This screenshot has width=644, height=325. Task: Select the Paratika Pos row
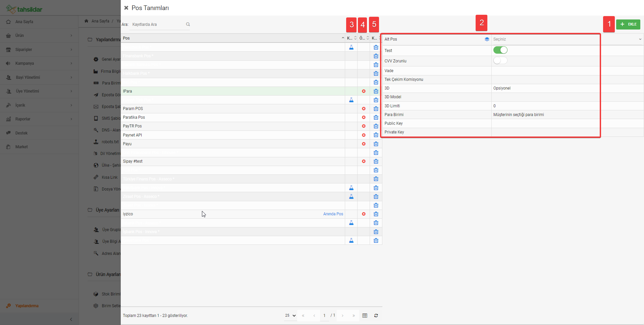click(233, 117)
